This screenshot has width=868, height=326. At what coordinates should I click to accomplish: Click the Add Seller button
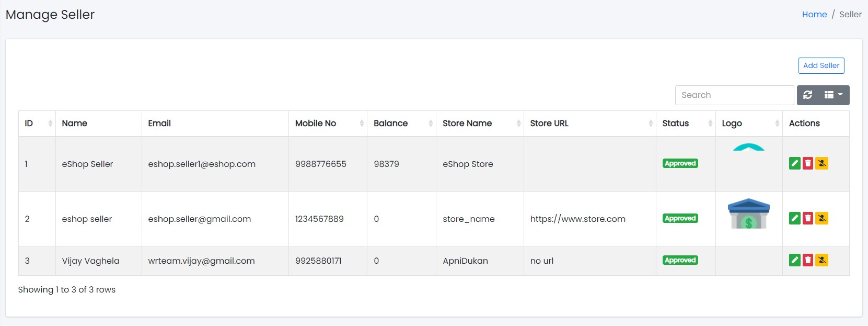pyautogui.click(x=821, y=65)
